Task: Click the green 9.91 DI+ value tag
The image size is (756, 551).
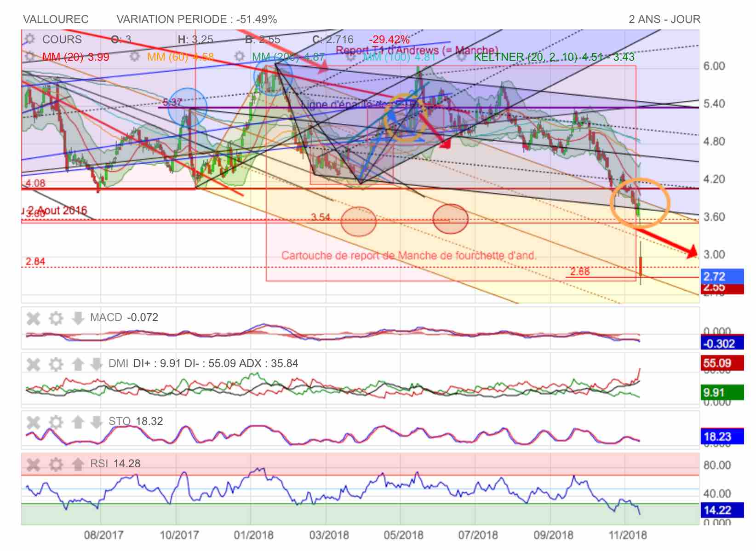Action: pos(723,392)
